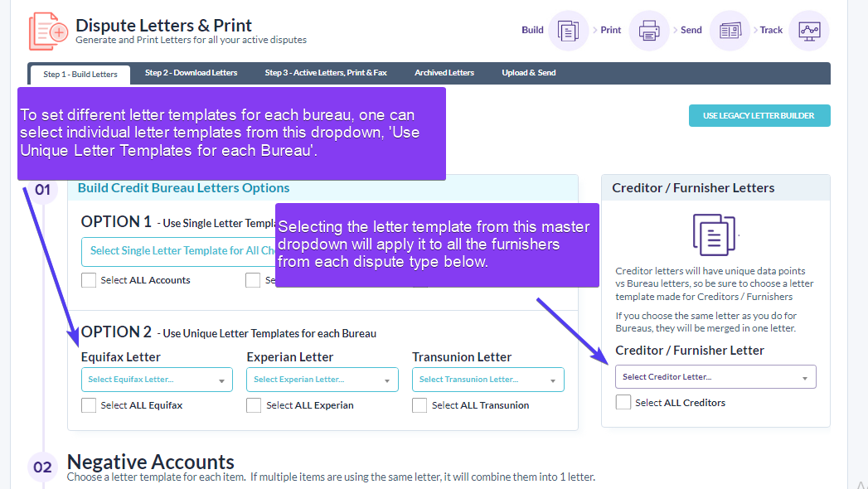868x489 pixels.
Task: Click the Send step envelope icon
Action: click(x=730, y=31)
